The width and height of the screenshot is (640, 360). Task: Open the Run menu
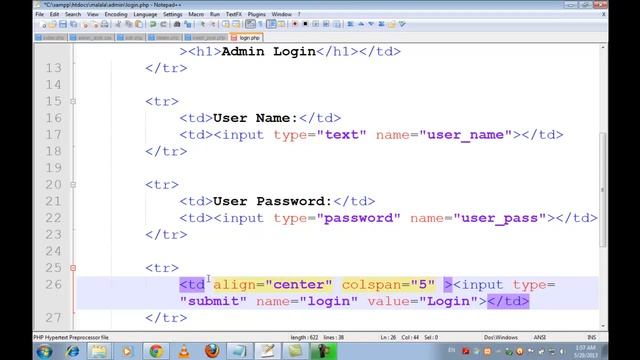click(x=215, y=14)
